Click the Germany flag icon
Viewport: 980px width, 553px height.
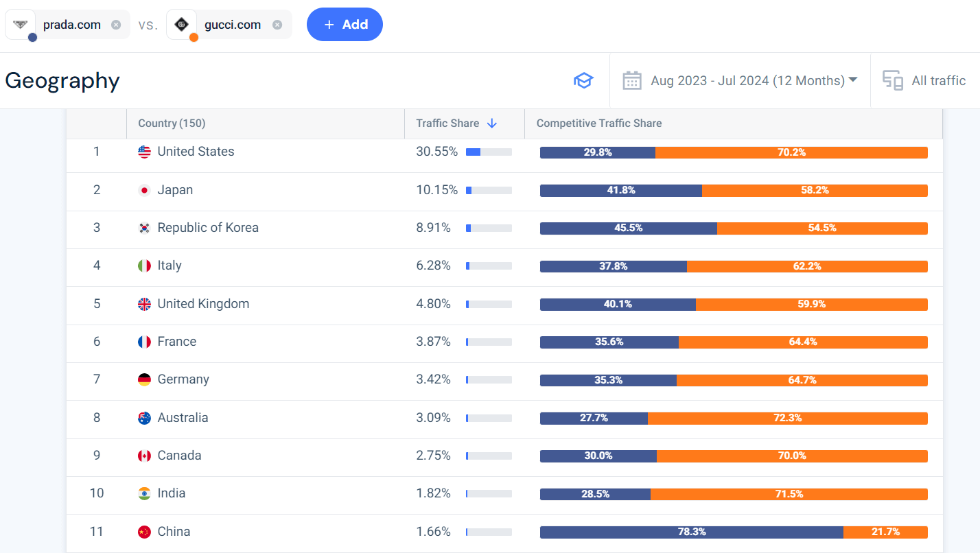(144, 379)
